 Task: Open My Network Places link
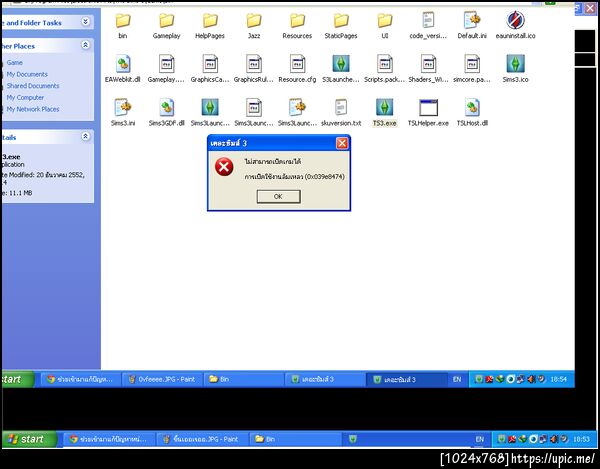click(x=33, y=109)
